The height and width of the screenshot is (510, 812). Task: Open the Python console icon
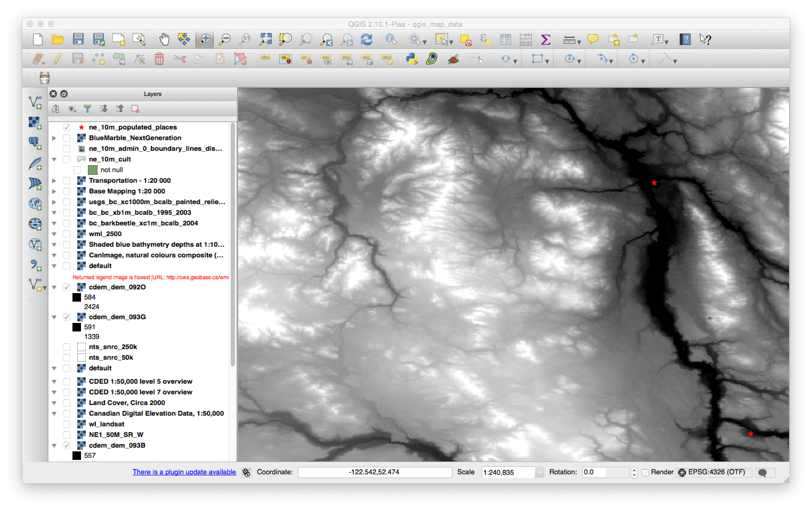click(x=412, y=59)
